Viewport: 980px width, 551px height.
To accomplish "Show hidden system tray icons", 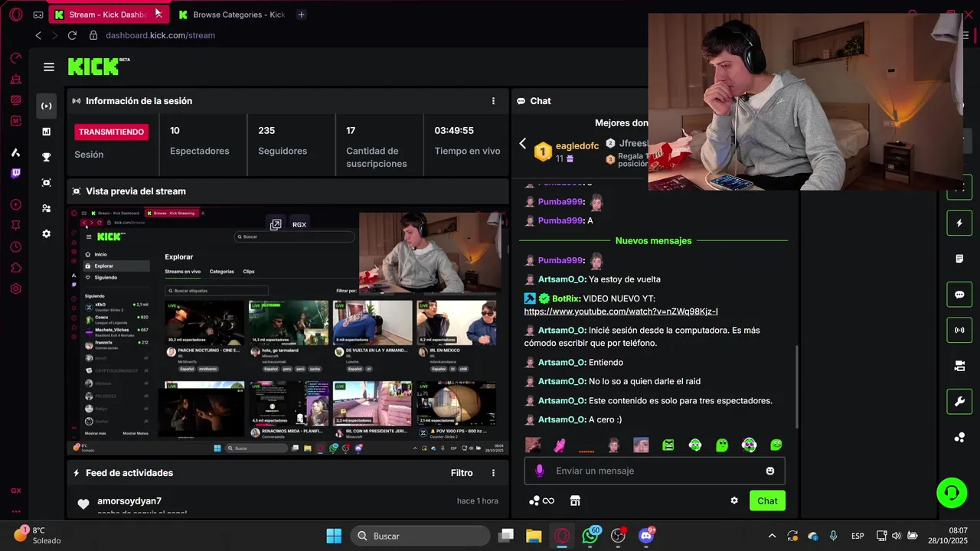I will [x=772, y=536].
